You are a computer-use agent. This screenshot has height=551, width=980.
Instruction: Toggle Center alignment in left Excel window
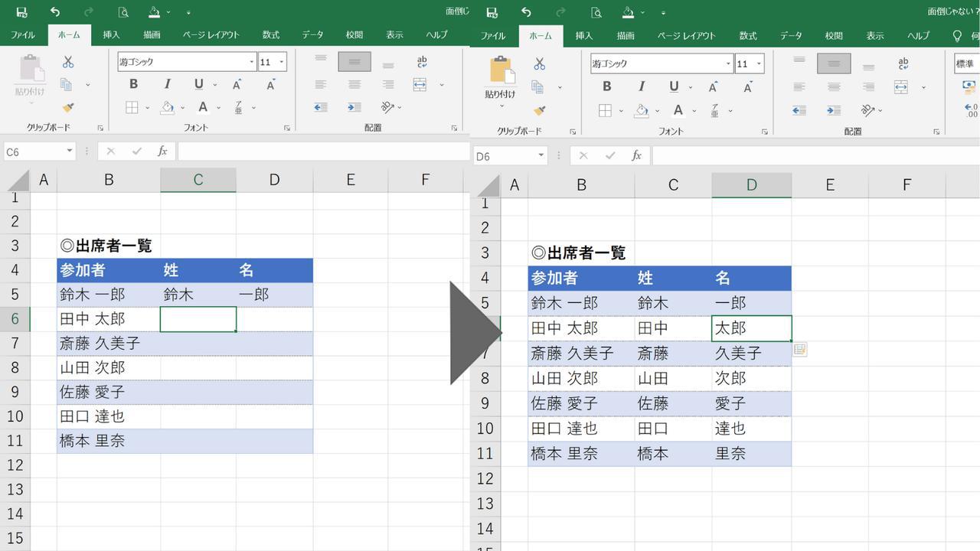(x=354, y=84)
